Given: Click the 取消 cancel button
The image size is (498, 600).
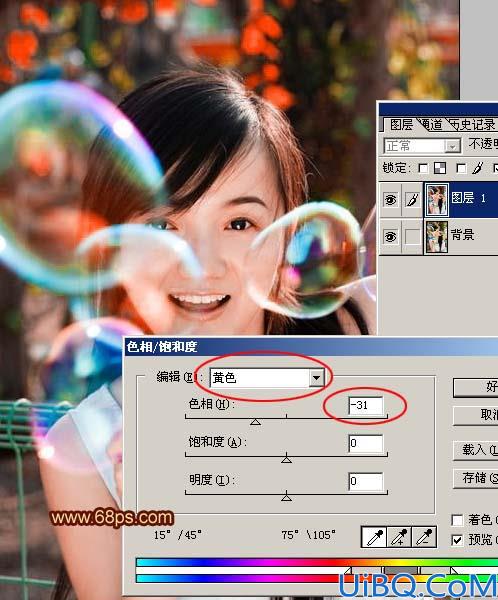Looking at the screenshot, I should tap(475, 415).
